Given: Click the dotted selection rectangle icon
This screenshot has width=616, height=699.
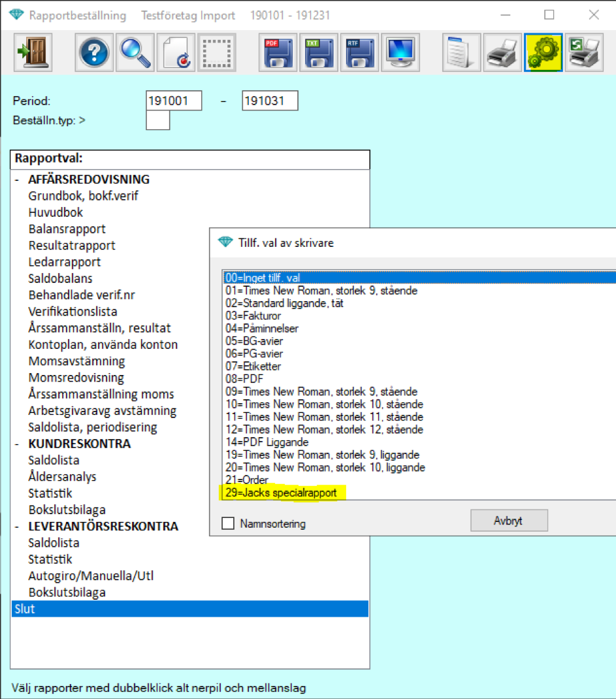Looking at the screenshot, I should pos(217,53).
